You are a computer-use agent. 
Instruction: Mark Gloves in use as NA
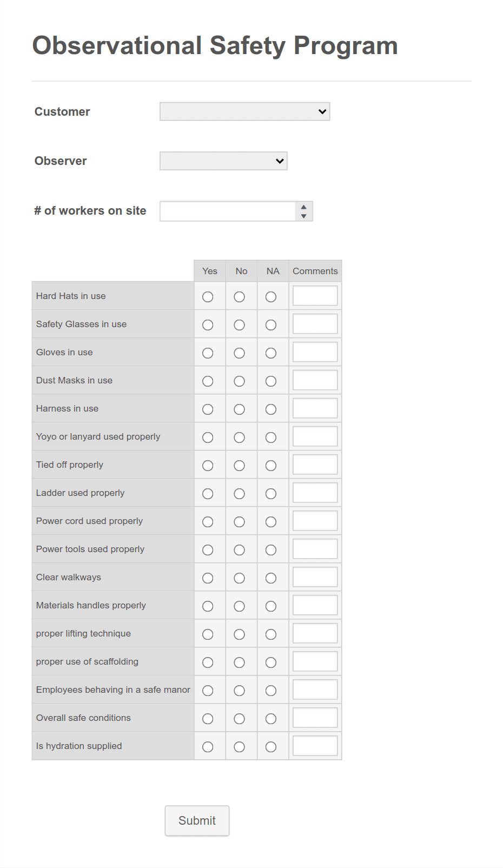[x=271, y=353]
